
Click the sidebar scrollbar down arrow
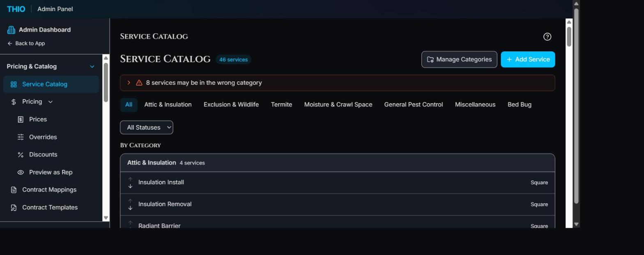[106, 218]
